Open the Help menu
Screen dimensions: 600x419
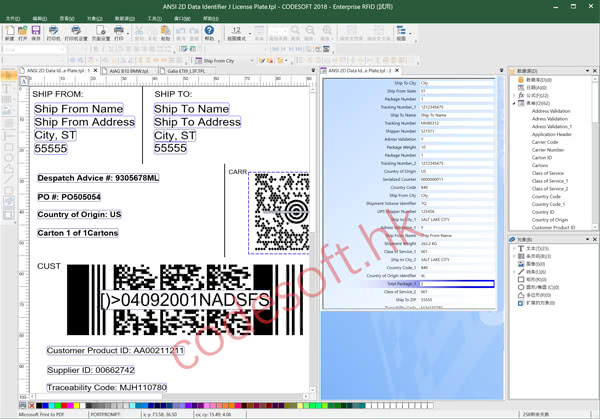point(210,18)
